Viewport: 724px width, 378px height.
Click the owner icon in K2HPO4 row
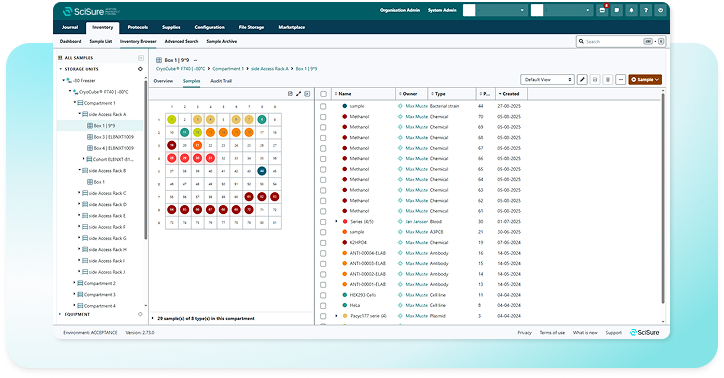[x=400, y=242]
